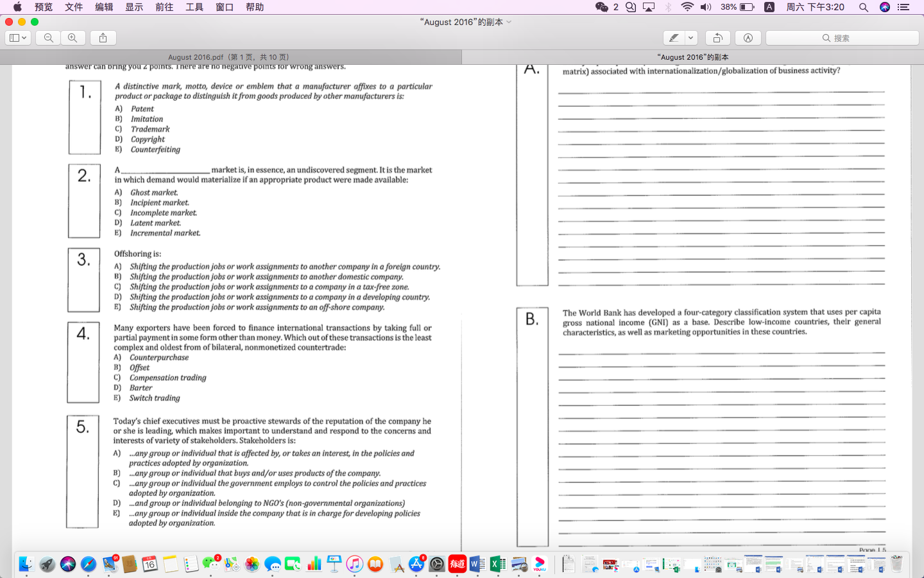Open Finder from the Dock
The width and height of the screenshot is (924, 578).
click(x=26, y=564)
